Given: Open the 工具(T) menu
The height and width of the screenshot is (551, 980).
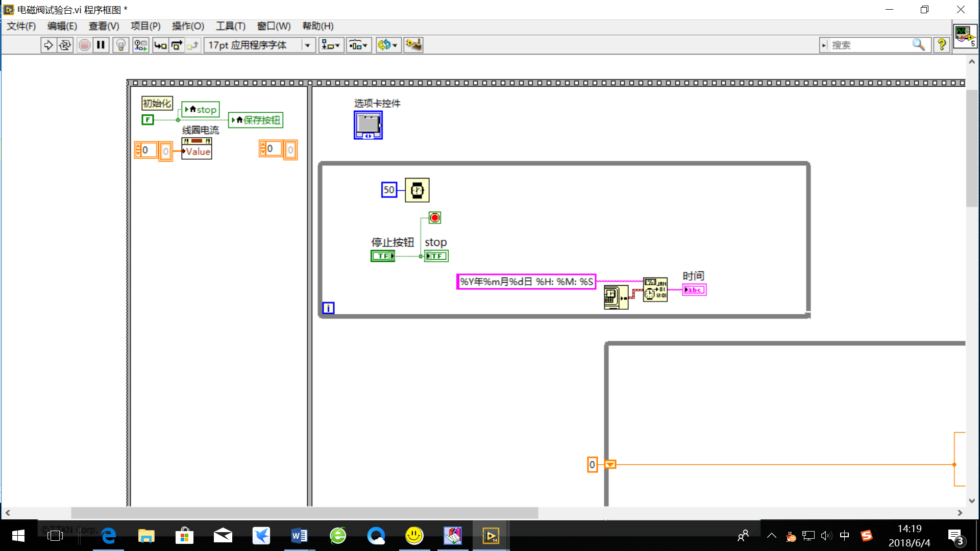Looking at the screenshot, I should [230, 26].
